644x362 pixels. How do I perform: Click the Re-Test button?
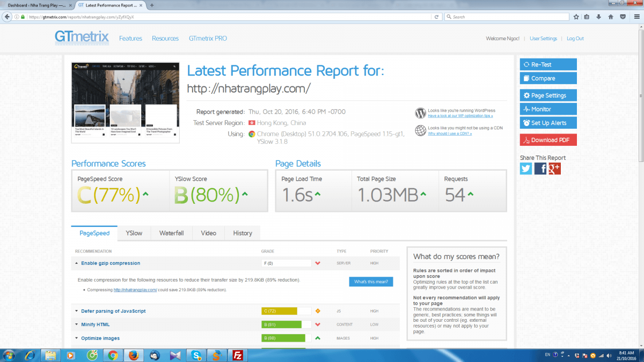tap(548, 64)
